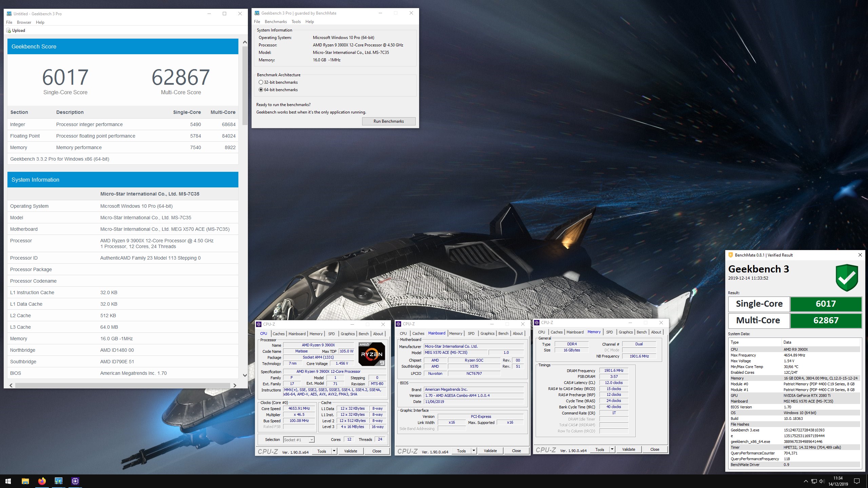Click the green verified shield in BenchMate
The width and height of the screenshot is (868, 488).
click(847, 278)
